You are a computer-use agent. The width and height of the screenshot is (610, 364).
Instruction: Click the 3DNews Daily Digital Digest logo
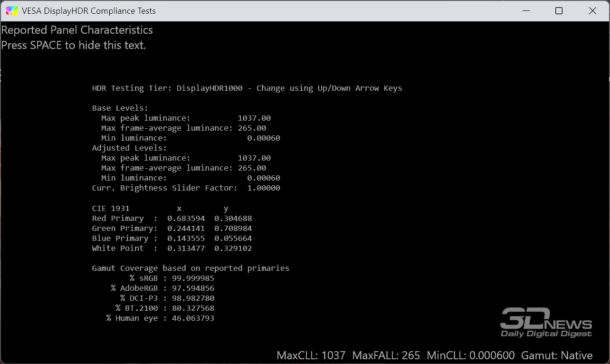(x=546, y=323)
